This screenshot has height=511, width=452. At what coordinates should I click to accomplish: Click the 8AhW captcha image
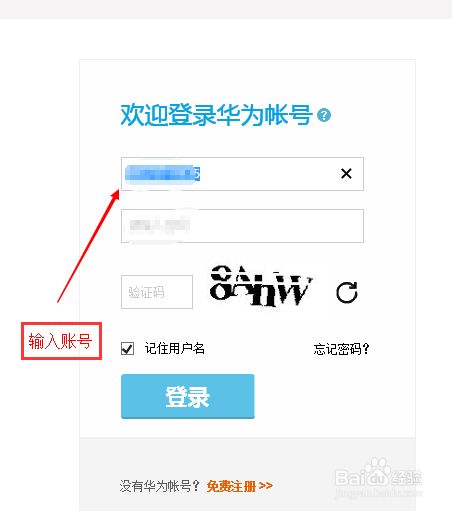coord(261,286)
